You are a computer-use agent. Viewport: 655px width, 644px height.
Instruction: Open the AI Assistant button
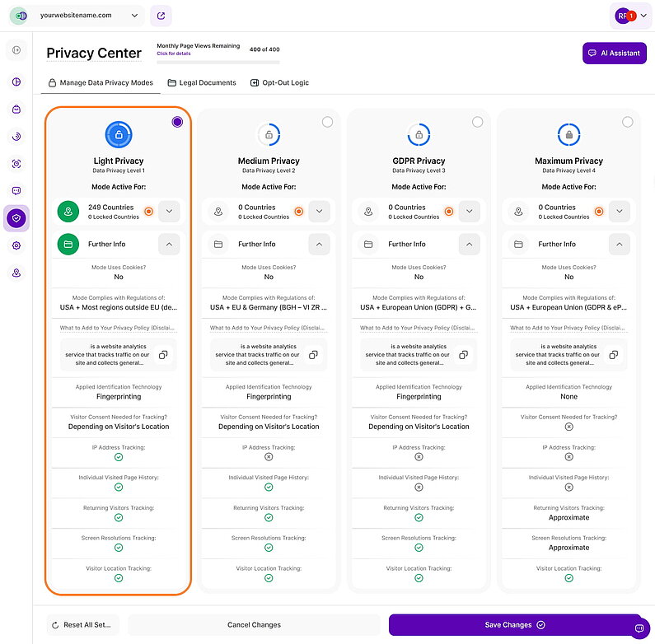[614, 53]
